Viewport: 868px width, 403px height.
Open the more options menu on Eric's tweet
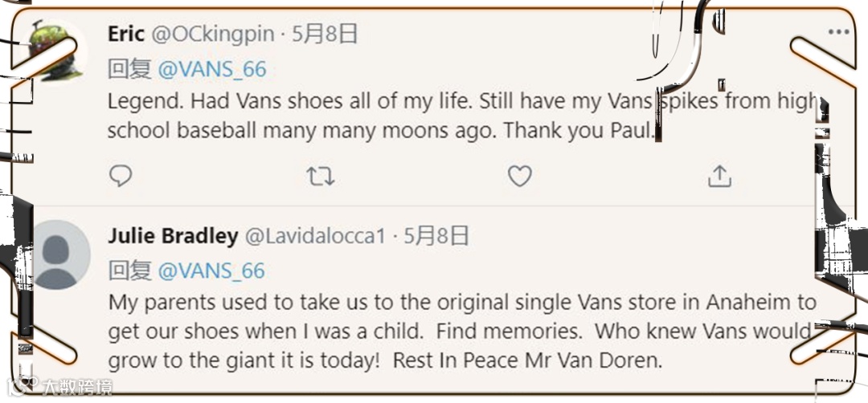838,32
